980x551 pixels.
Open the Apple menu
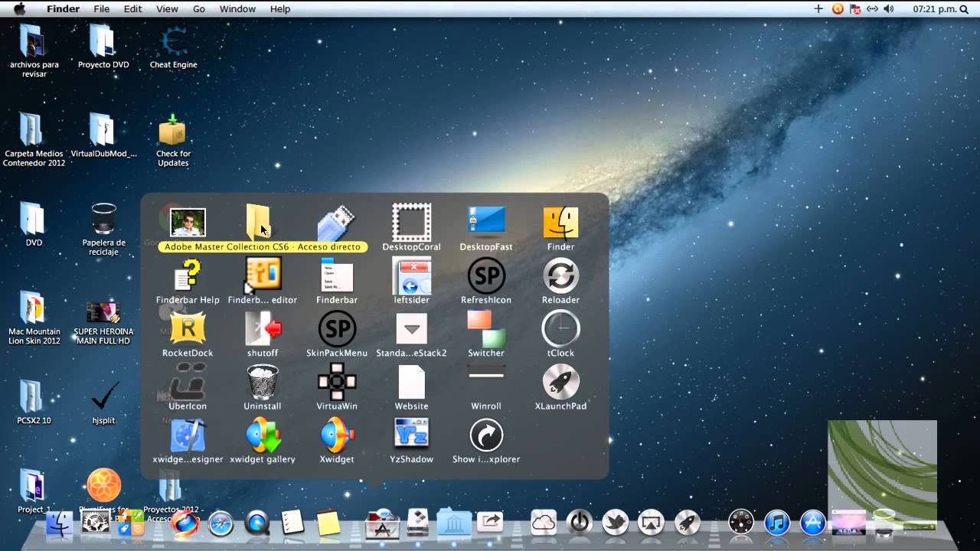click(19, 8)
